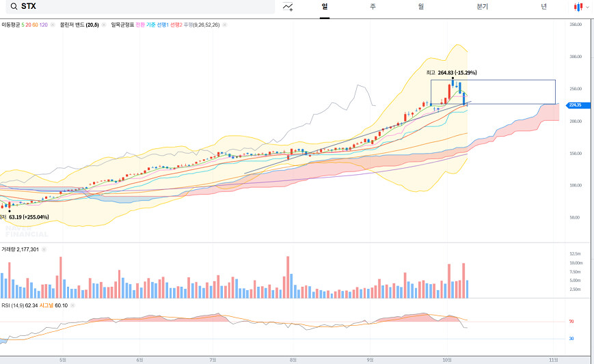This screenshot has height=364, width=594.
Task: Remove the 거래량 volume panel with its x
Action: [44, 249]
